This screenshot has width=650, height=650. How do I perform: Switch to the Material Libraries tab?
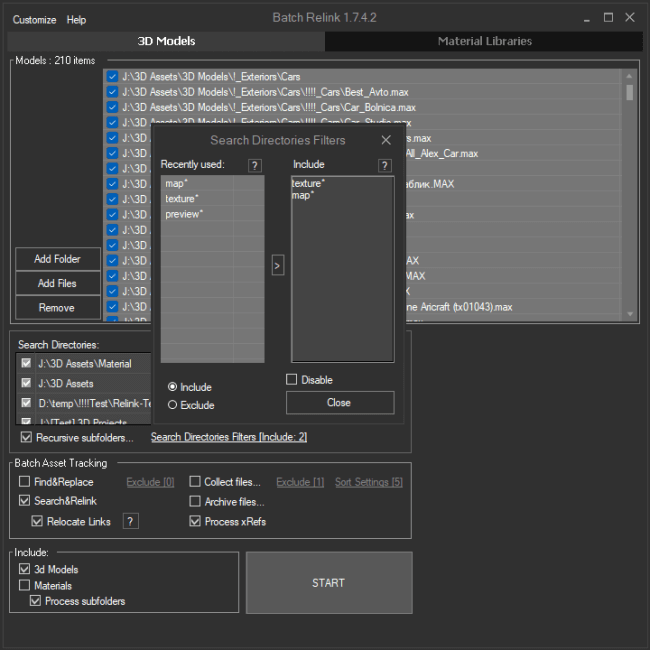pos(484,41)
